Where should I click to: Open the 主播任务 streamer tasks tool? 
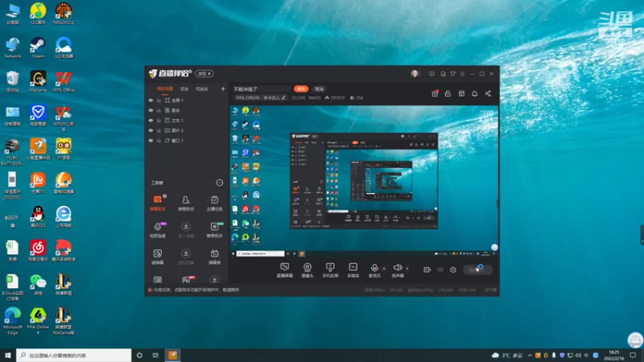tap(214, 204)
